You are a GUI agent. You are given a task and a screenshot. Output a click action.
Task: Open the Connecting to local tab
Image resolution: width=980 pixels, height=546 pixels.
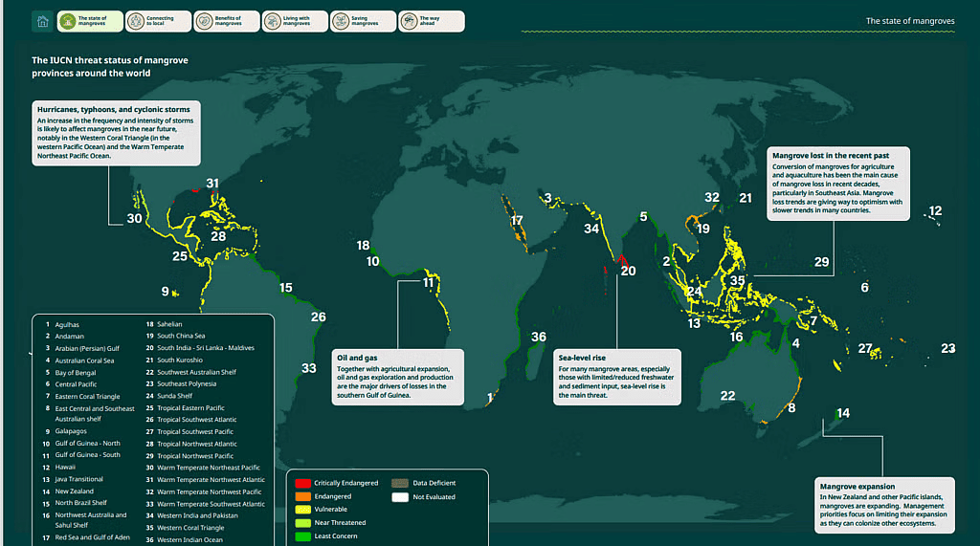pyautogui.click(x=159, y=21)
